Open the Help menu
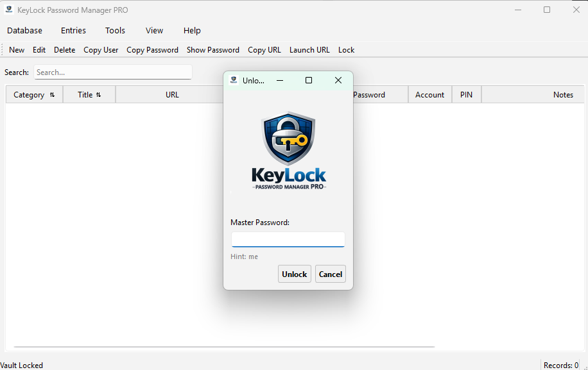The height and width of the screenshot is (370, 588). (192, 30)
